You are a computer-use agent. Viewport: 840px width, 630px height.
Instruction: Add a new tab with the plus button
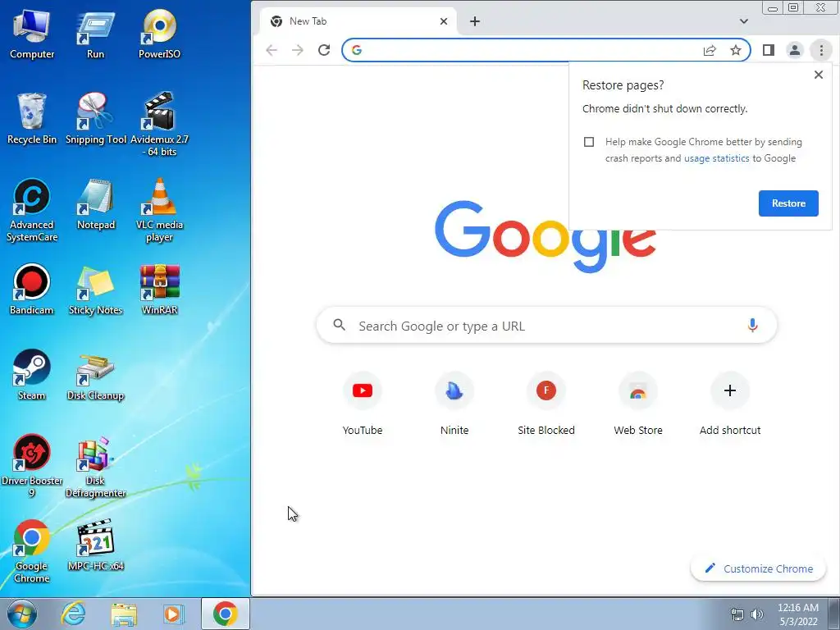tap(475, 21)
